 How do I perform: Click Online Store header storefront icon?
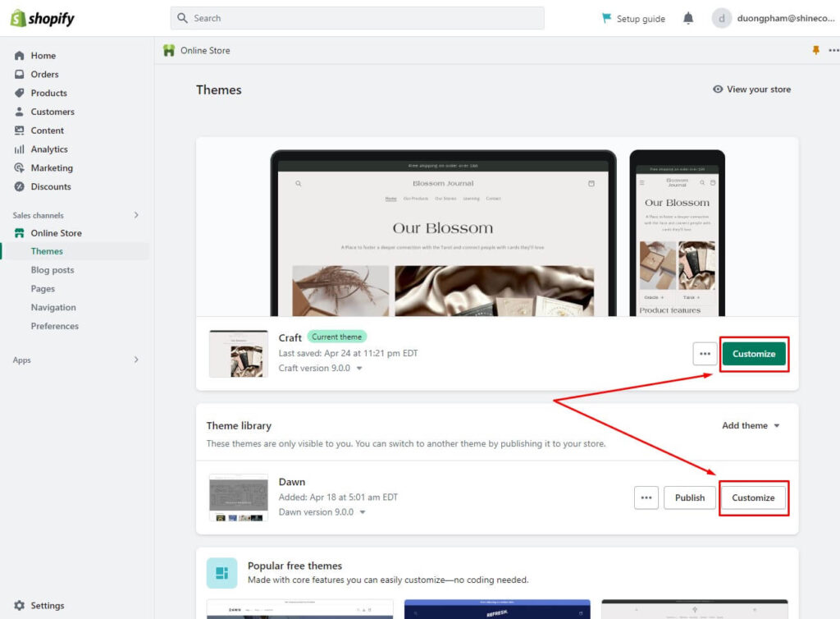(x=169, y=50)
